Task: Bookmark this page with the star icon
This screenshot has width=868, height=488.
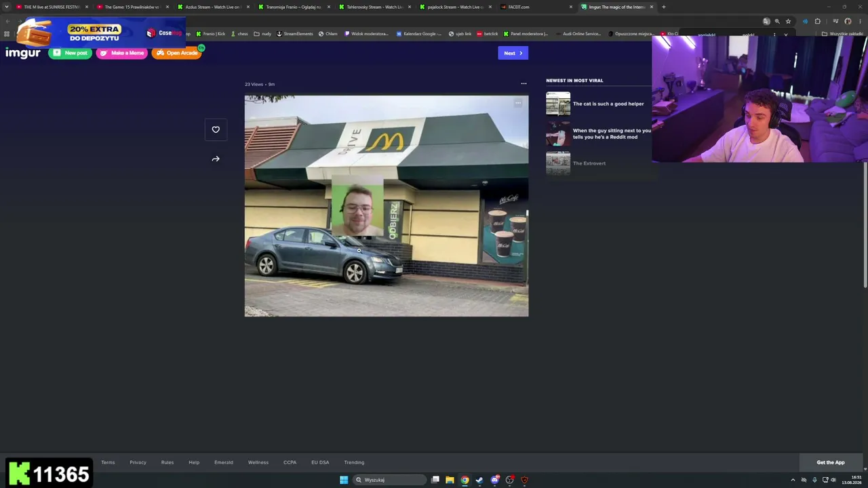Action: (x=788, y=21)
